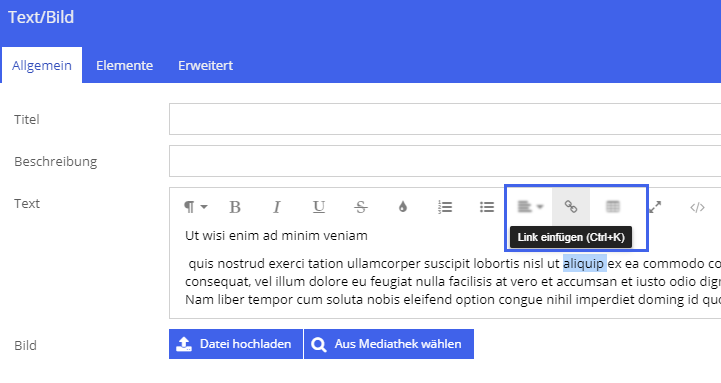The height and width of the screenshot is (383, 721).
Task: Click the insert link chain icon
Action: coord(571,207)
